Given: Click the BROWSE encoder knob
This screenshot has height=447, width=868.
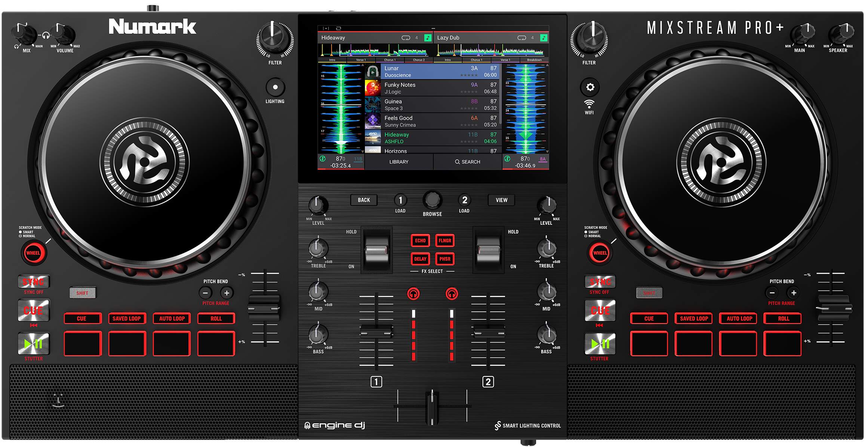Looking at the screenshot, I should tap(433, 201).
